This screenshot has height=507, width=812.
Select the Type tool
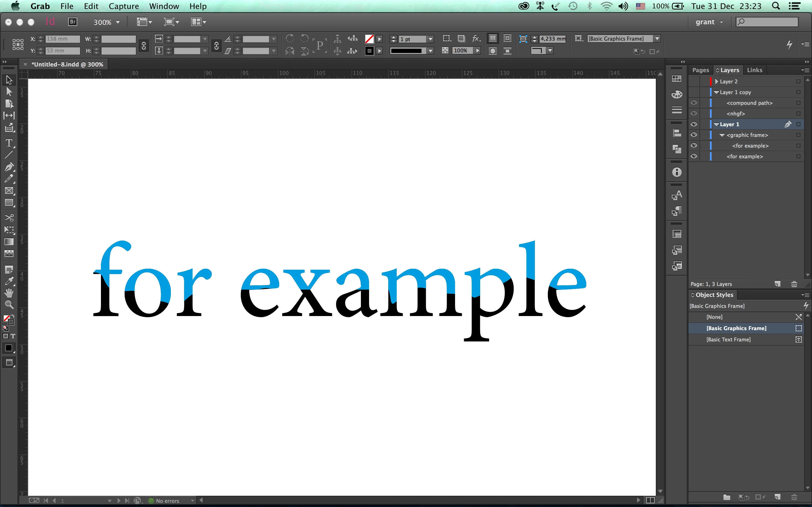[9, 143]
